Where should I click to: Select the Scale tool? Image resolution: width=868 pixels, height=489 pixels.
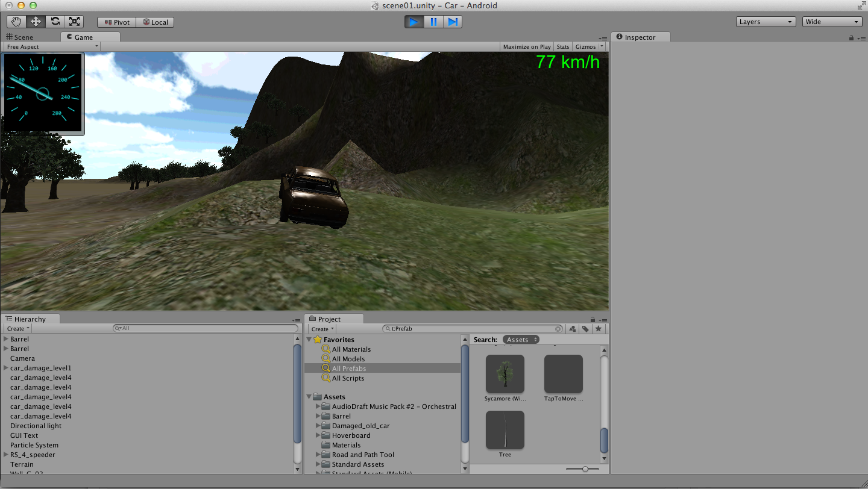tap(74, 22)
